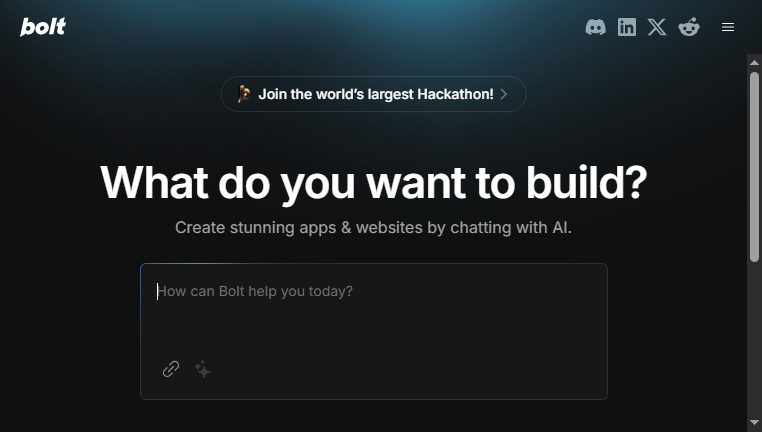Click the scrollbar up arrow
The height and width of the screenshot is (432, 762).
pos(754,62)
